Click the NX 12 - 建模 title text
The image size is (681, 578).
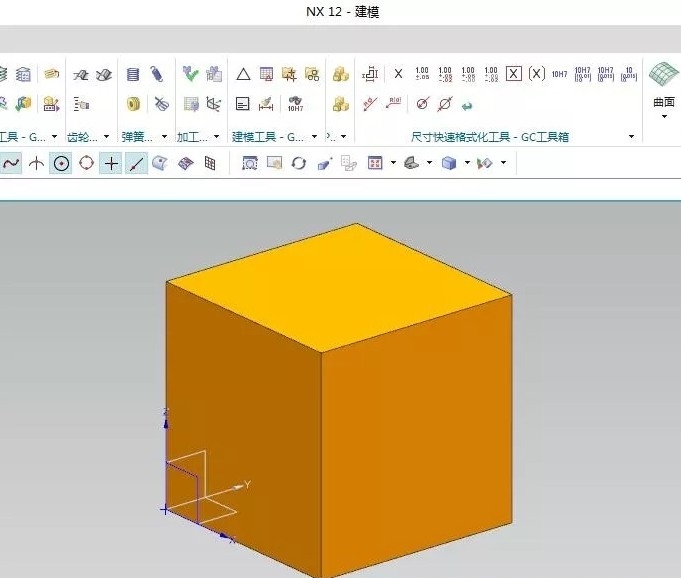[x=343, y=12]
